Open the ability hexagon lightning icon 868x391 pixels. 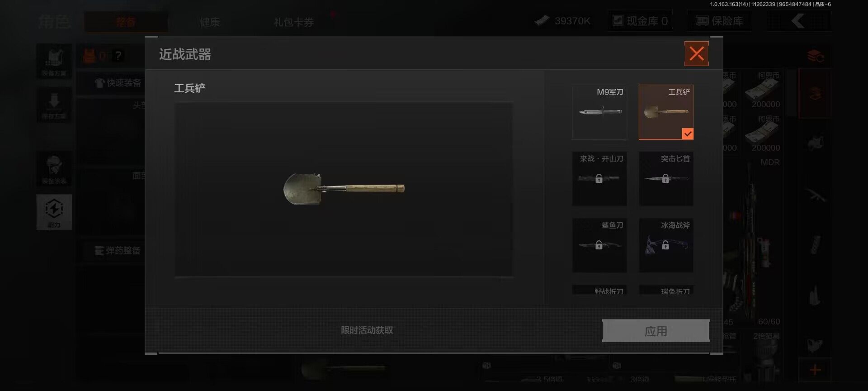[x=54, y=212]
